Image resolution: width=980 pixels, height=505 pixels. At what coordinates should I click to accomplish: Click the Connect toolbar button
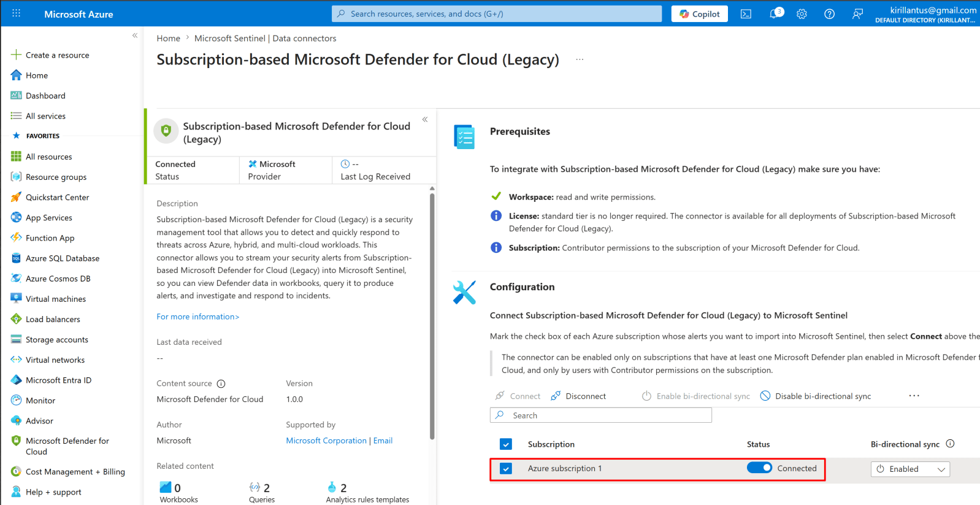518,396
